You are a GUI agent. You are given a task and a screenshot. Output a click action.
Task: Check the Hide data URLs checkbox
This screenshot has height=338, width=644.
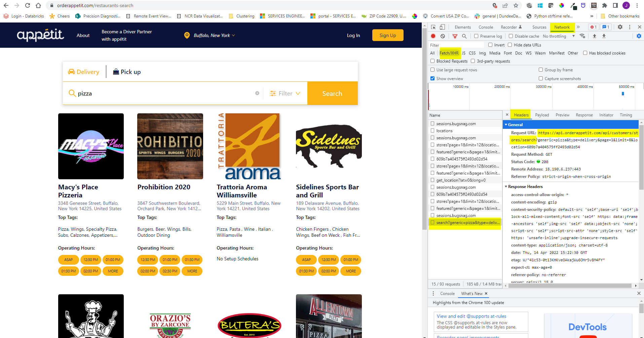510,45
